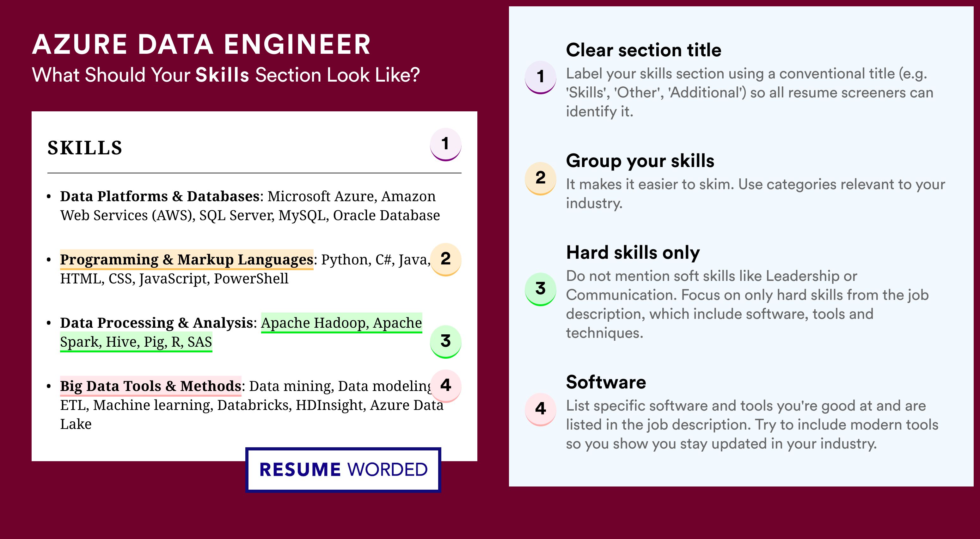Select the purple 1 badge next to Clear section title

click(541, 77)
